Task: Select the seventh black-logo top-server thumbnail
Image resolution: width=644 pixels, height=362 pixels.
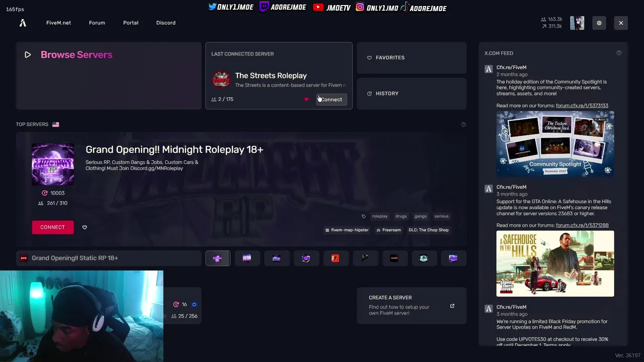Action: tap(394, 258)
